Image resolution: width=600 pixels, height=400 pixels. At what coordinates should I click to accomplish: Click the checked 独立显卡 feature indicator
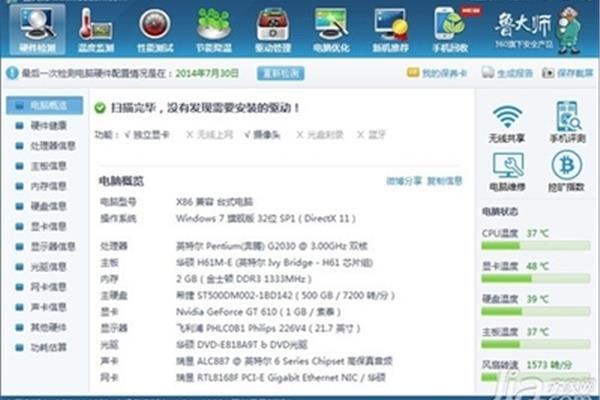147,135
